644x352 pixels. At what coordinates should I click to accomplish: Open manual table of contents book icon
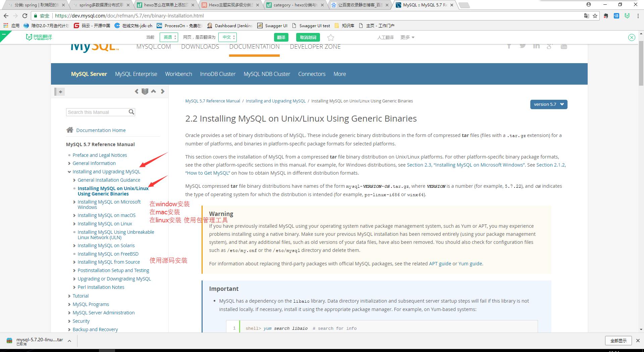click(145, 91)
